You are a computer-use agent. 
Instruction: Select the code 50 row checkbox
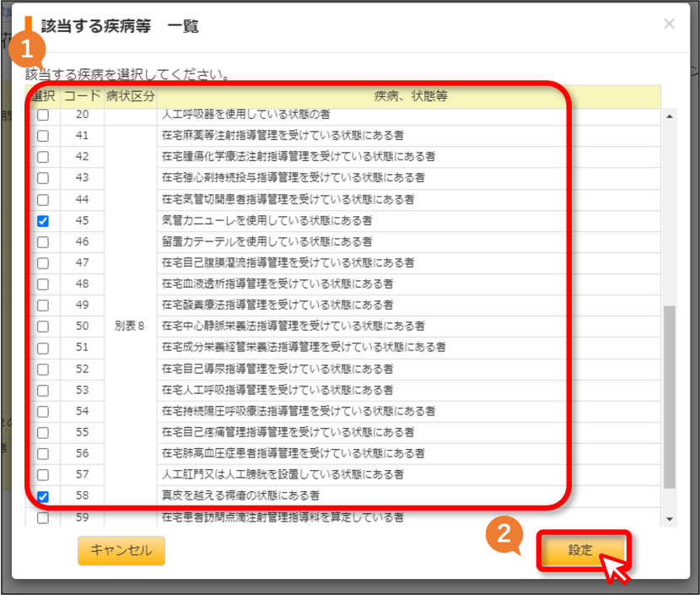(x=43, y=327)
